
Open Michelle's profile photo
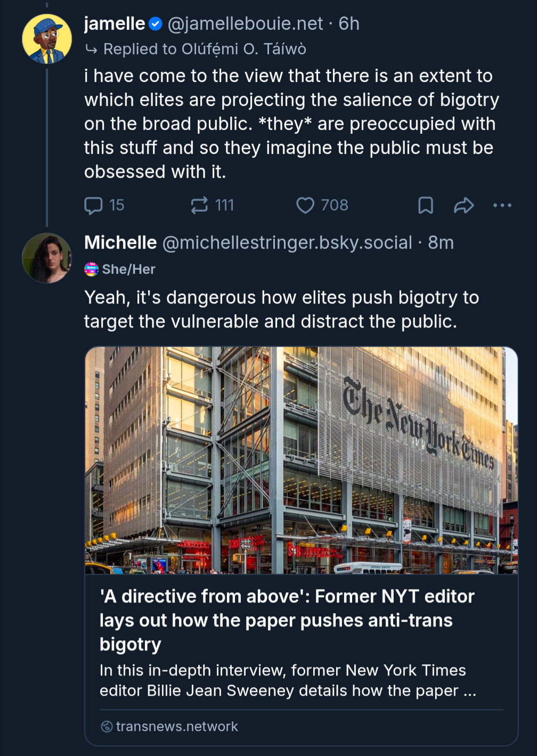point(47,258)
